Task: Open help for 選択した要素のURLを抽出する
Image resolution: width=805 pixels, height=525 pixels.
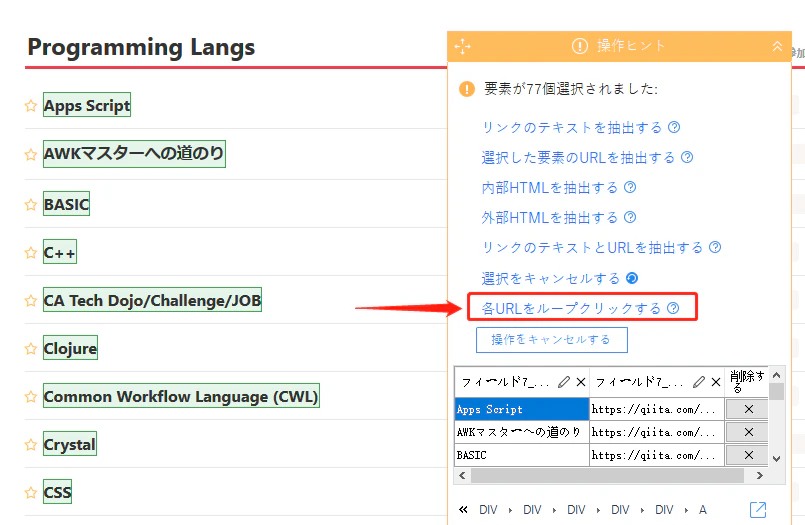Action: point(687,157)
